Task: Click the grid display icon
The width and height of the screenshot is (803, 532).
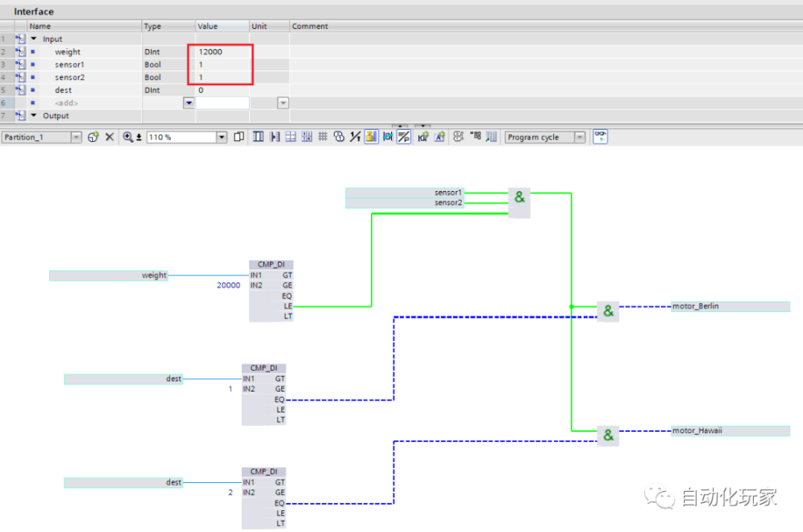Action: click(x=323, y=136)
